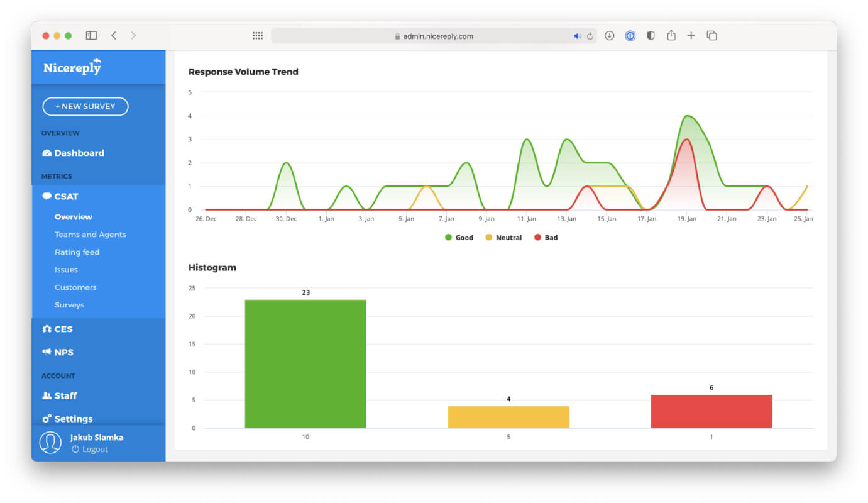The image size is (868, 503).
Task: Toggle the Bad series in legend
Action: pos(546,238)
